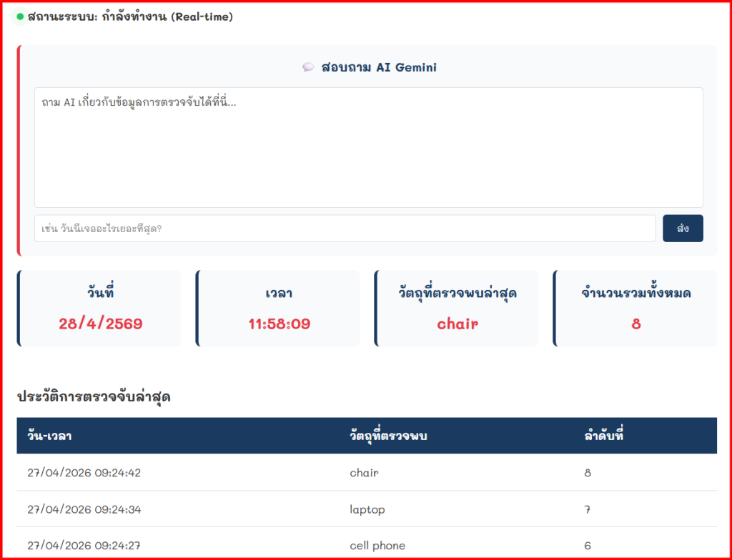Screen dimensions: 732x560
Task: Click the chat bubble icon beside AI Gemini
Action: click(308, 67)
